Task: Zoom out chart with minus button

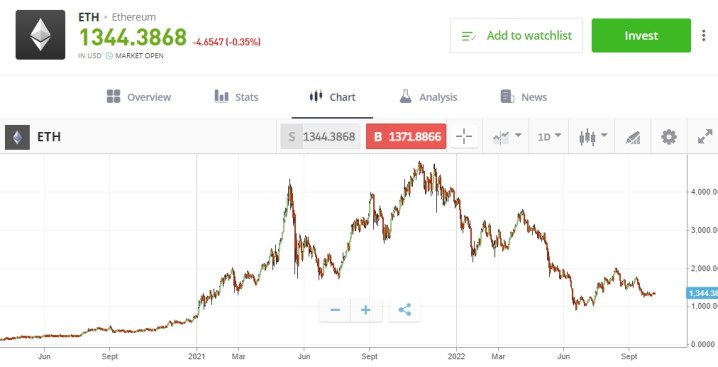Action: point(335,310)
